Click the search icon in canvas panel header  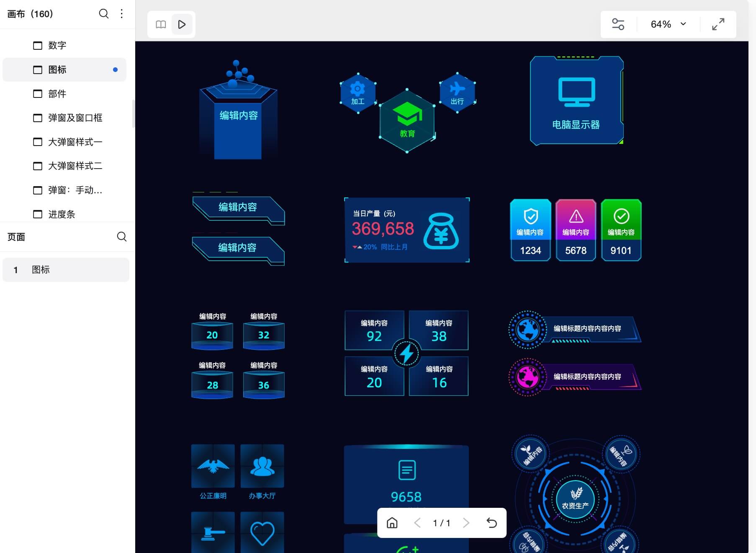103,14
